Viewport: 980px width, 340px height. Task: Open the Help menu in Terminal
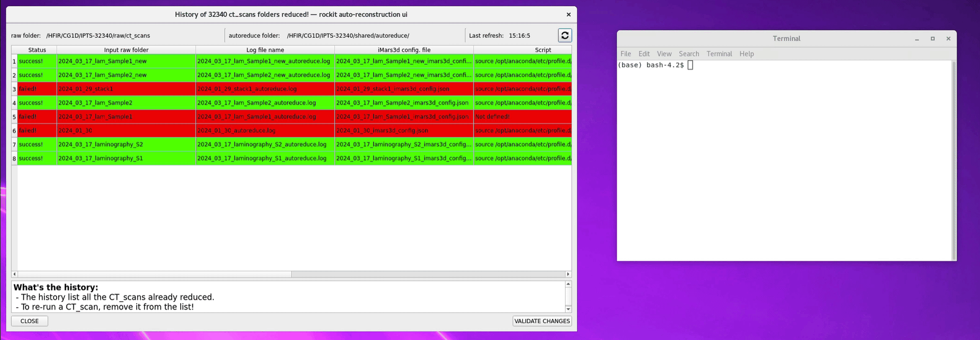point(746,54)
